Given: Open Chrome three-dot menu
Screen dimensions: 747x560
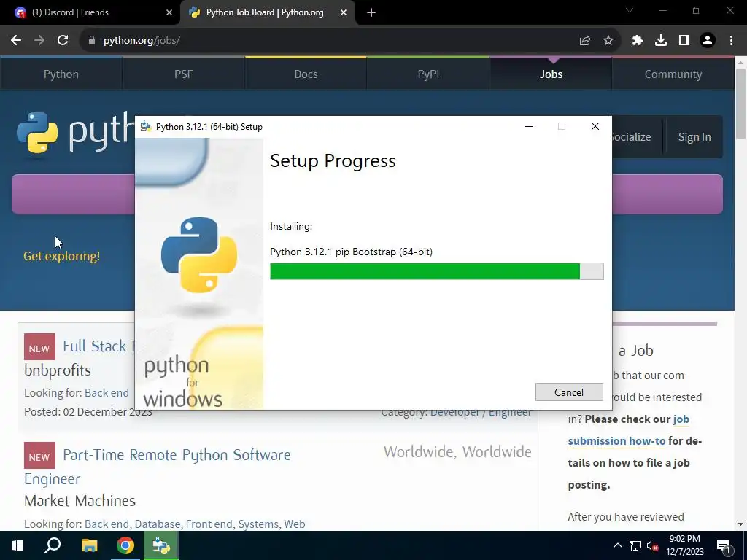Looking at the screenshot, I should click(x=731, y=41).
